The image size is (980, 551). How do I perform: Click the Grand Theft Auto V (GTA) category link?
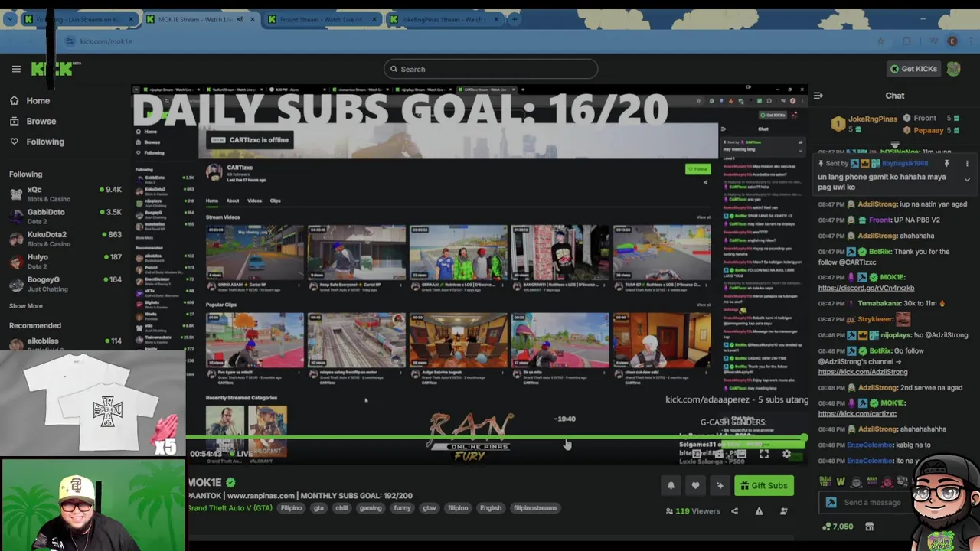click(230, 508)
